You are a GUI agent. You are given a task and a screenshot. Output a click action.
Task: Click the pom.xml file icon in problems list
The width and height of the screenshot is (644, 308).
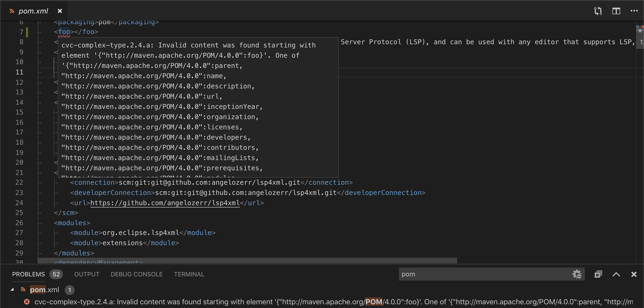tap(23, 290)
